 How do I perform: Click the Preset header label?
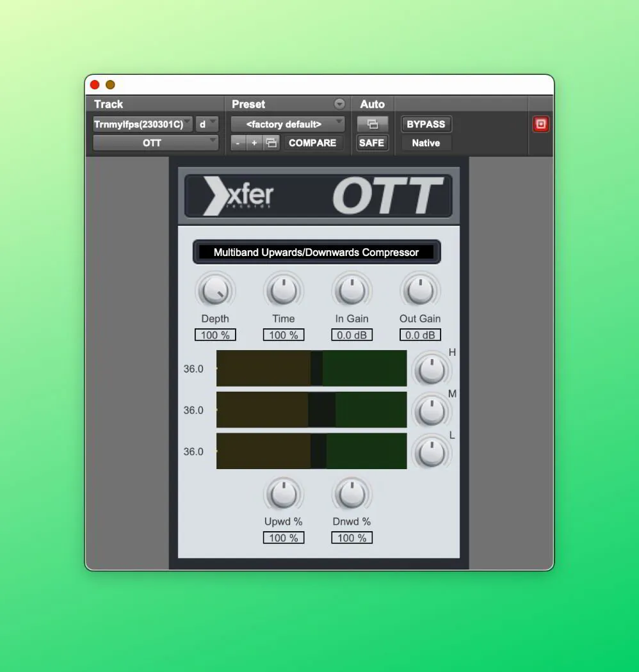pos(248,104)
